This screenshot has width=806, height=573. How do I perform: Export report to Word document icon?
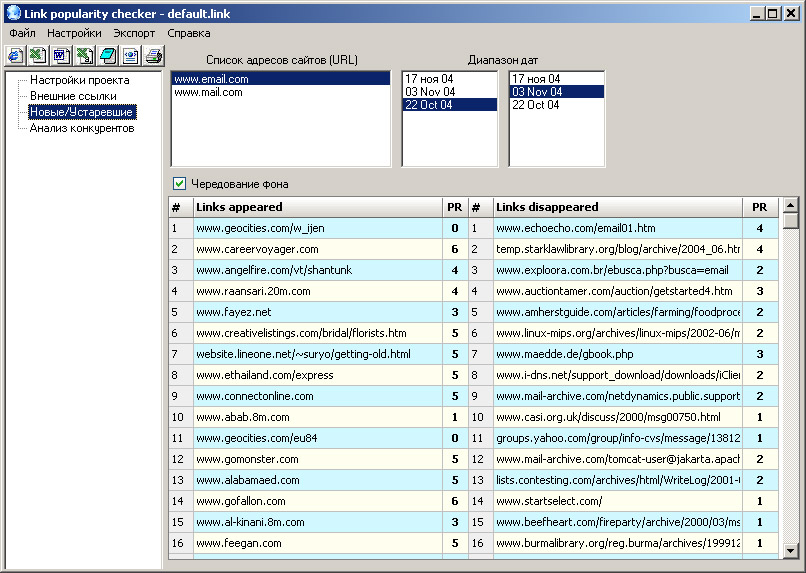(x=60, y=55)
